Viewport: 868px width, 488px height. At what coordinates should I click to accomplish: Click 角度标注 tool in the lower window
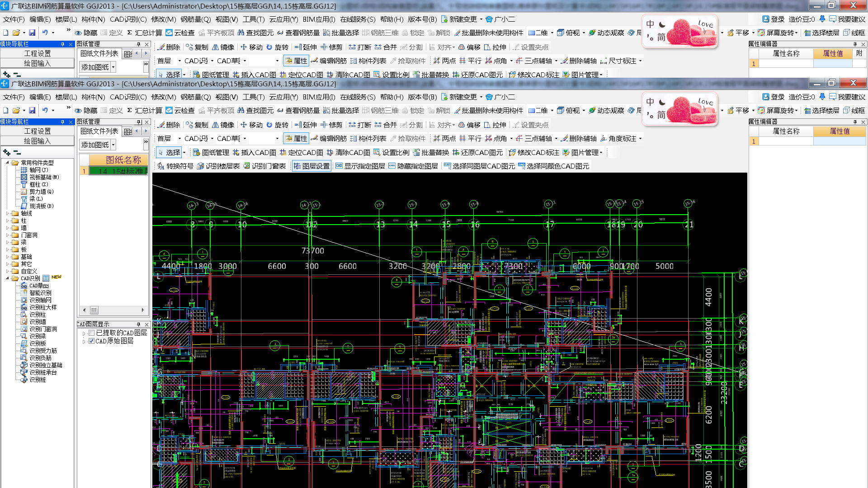coord(618,138)
